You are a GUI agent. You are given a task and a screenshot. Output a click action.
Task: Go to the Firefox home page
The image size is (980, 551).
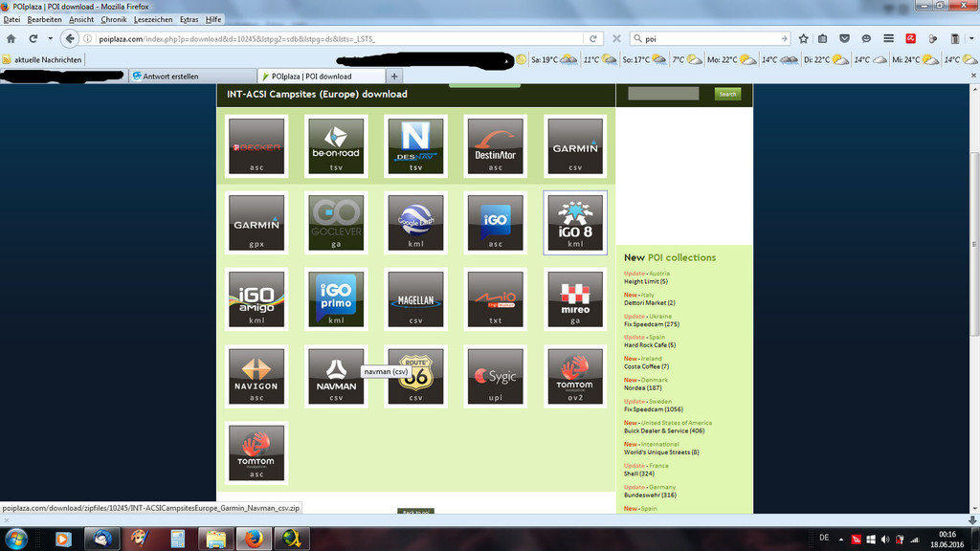[11, 38]
